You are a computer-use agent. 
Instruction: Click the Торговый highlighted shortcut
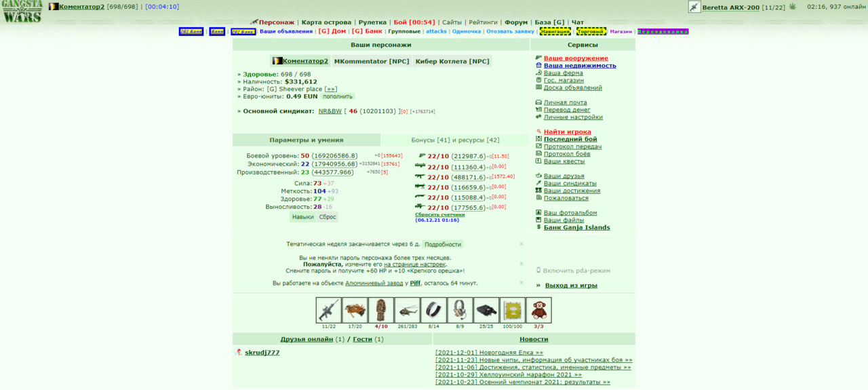(x=591, y=31)
